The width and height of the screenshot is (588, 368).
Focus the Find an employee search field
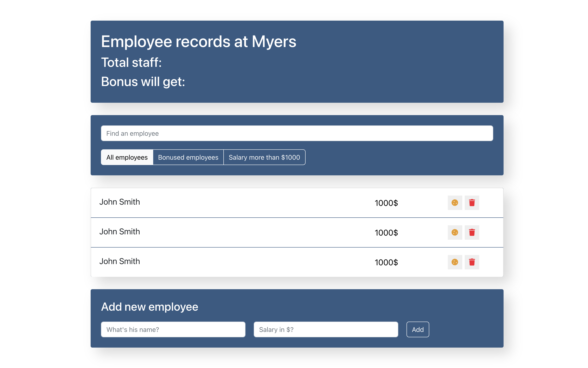tap(297, 133)
